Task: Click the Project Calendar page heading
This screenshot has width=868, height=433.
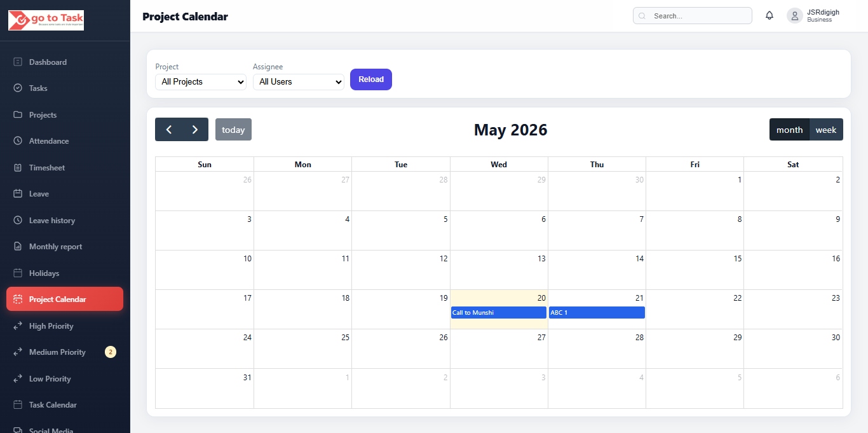Action: click(185, 17)
